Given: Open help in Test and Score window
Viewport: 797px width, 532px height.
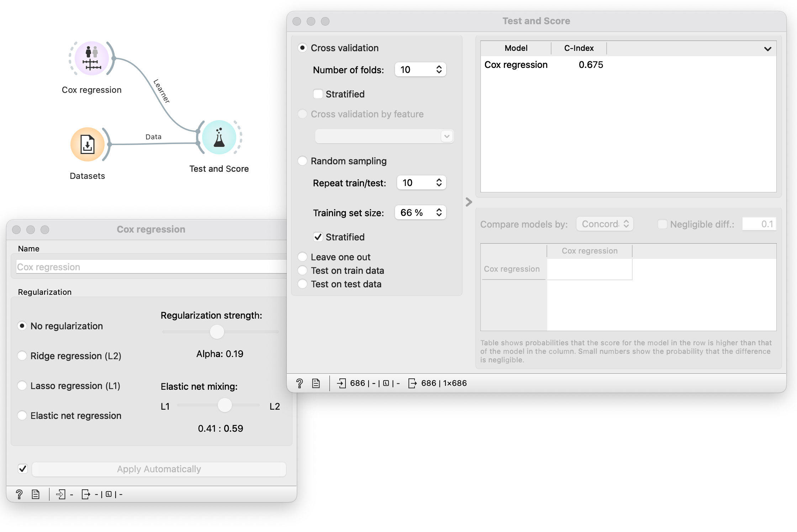Looking at the screenshot, I should (x=300, y=383).
